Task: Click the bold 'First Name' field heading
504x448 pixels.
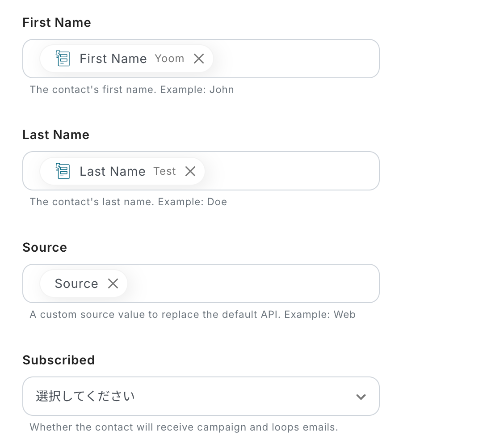Action: tap(57, 23)
